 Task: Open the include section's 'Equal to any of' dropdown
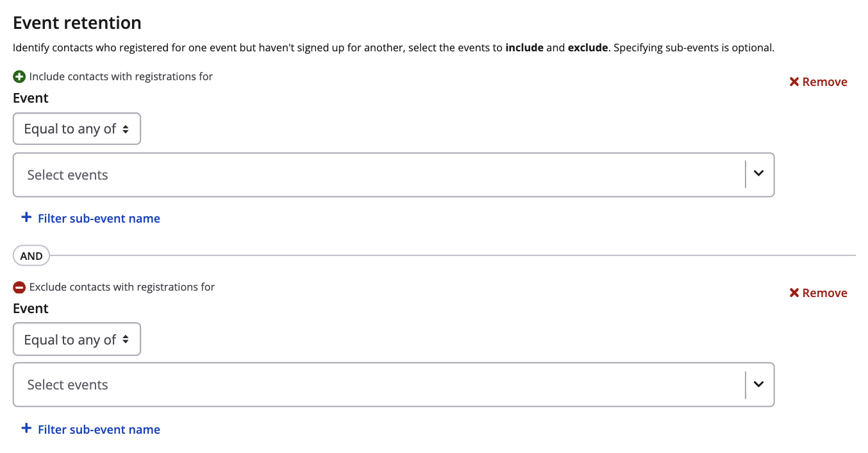(77, 129)
